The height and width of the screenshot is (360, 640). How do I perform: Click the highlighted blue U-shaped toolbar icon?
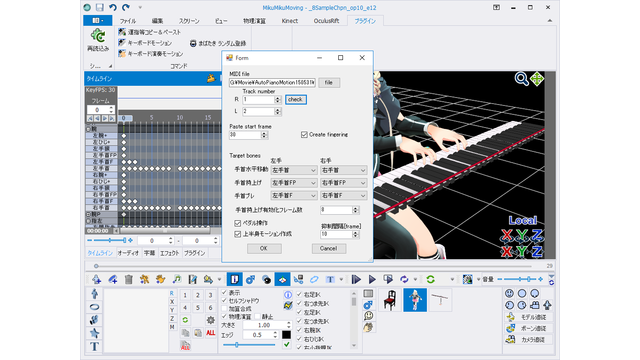234,279
